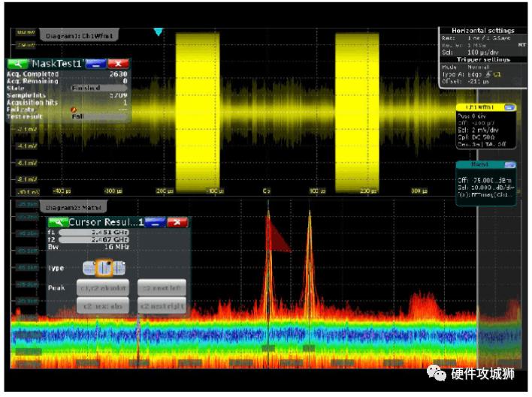Select the Diagram2: Math4 tab
This screenshot has width=532, height=397.
[74, 207]
